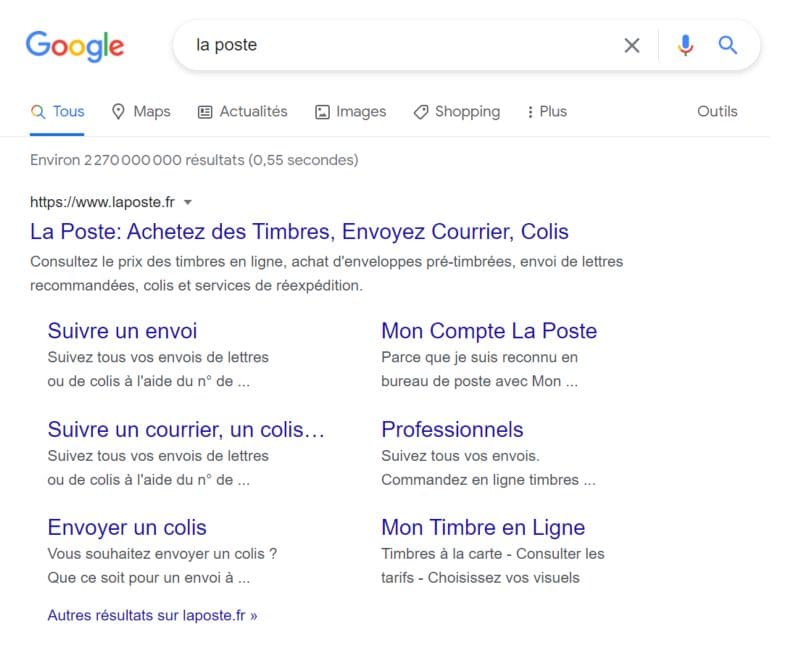Run the search with the magnifier icon

(728, 45)
